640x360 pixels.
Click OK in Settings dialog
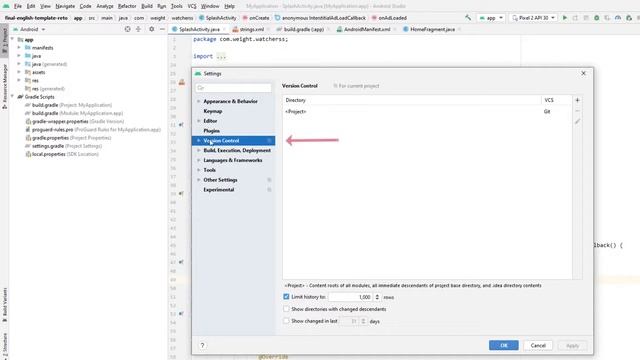[x=504, y=345]
